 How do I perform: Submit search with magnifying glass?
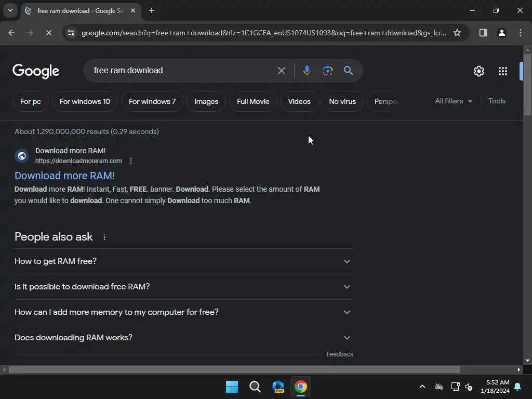tap(348, 71)
